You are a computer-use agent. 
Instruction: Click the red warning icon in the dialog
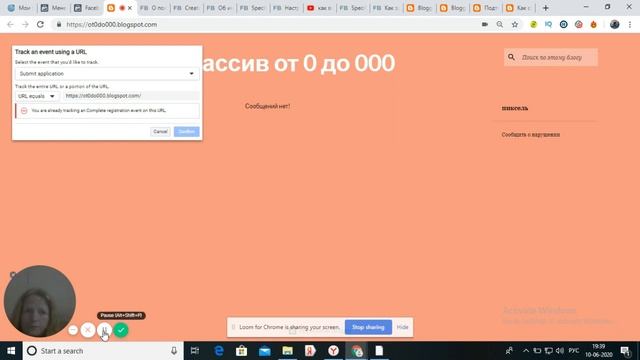[24, 111]
